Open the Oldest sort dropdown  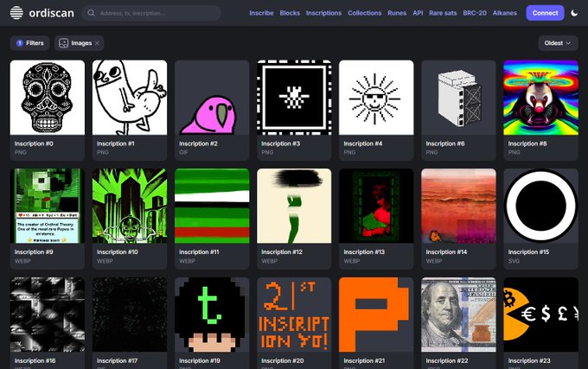(x=558, y=43)
